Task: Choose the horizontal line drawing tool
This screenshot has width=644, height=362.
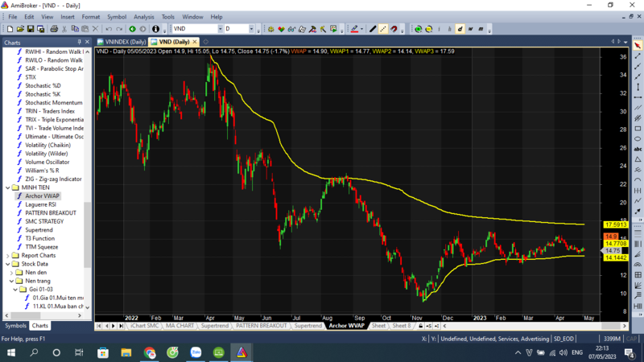Action: [638, 97]
